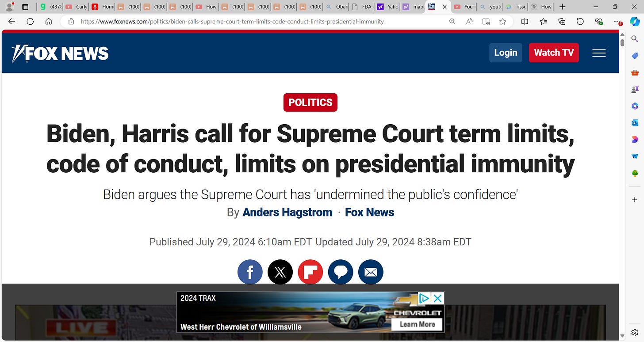Open the POLITICS category badge
Viewport: 644px width, 342px height.
310,103
